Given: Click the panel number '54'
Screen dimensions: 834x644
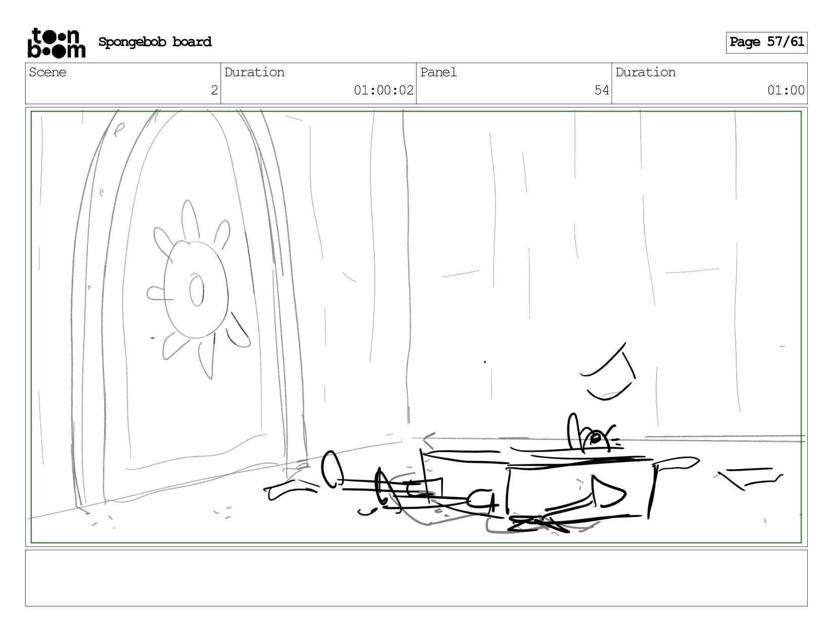Looking at the screenshot, I should click(601, 90).
